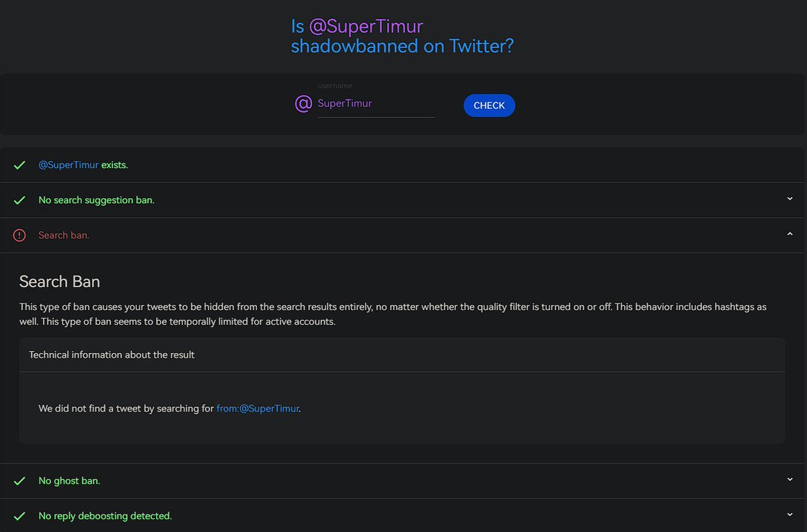Screen dimensions: 807x532
Task: Click the 'Is @SuperTimur shadowbanned on Twitter?' title
Action: tap(402, 36)
